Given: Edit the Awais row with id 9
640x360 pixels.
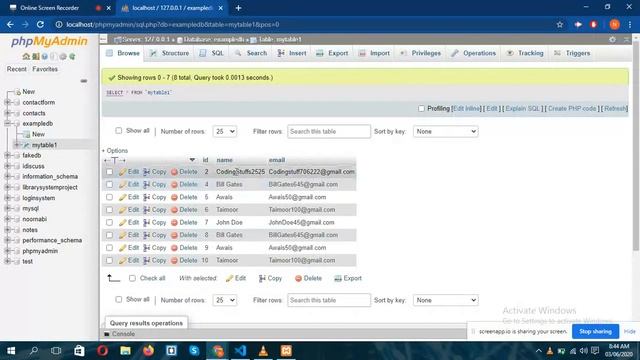Looking at the screenshot, I should (x=129, y=248).
